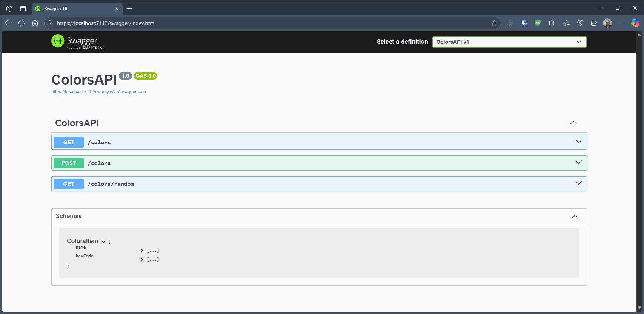Open the browser extensions puzzle icon
This screenshot has height=314, width=644.
coord(551,23)
